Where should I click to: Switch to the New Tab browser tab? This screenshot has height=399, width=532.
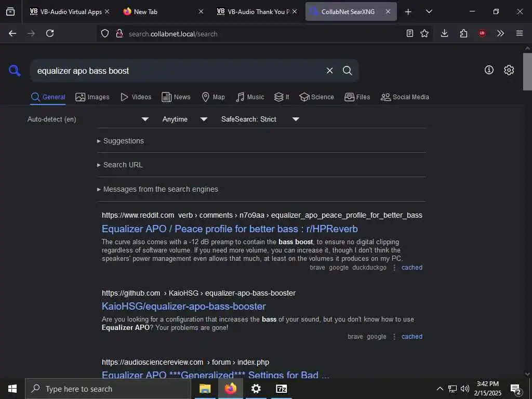(x=162, y=11)
